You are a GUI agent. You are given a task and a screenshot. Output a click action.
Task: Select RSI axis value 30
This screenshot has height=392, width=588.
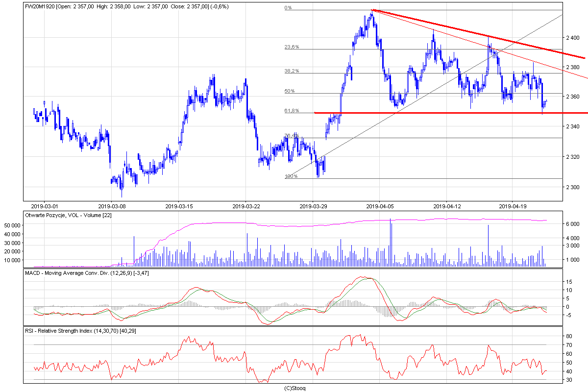pos(569,380)
